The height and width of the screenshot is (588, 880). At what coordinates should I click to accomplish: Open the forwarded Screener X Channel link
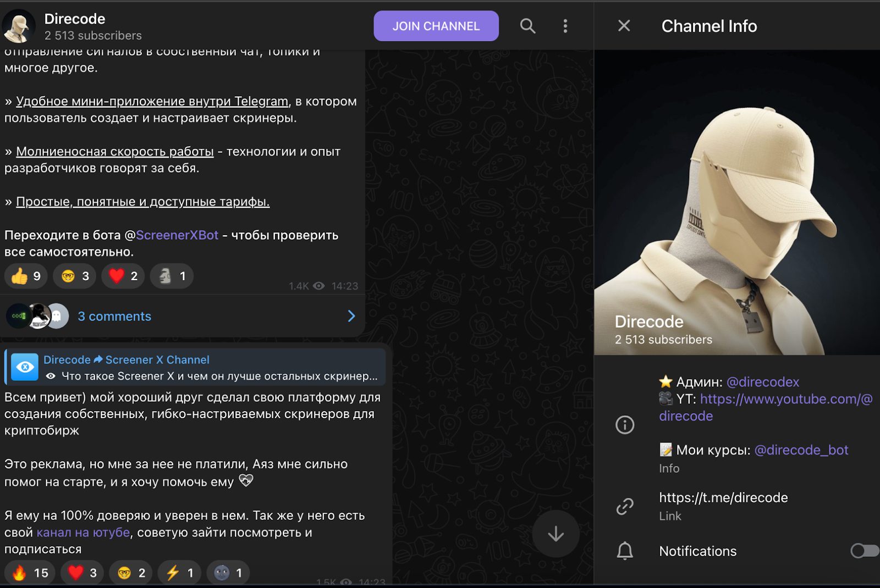157,360
